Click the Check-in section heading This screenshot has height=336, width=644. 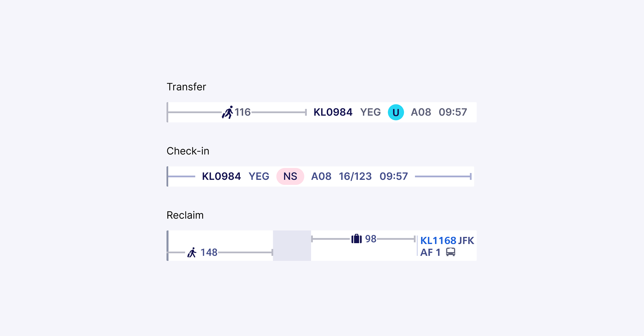click(x=188, y=151)
